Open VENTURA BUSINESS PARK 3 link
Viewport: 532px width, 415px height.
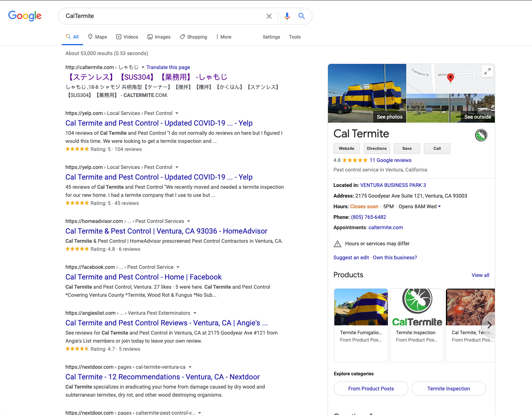(x=393, y=185)
